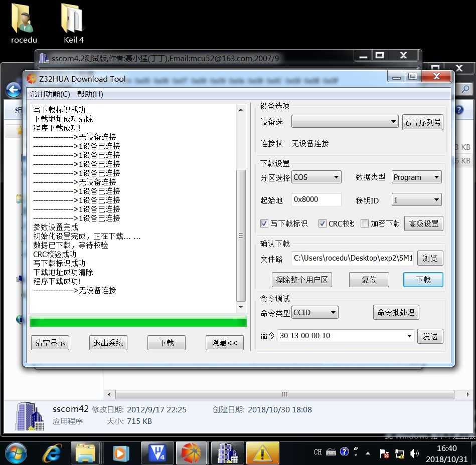The width and height of the screenshot is (476, 465).
Task: Click the log panel vertical scrollbar thumb
Action: [x=240, y=236]
